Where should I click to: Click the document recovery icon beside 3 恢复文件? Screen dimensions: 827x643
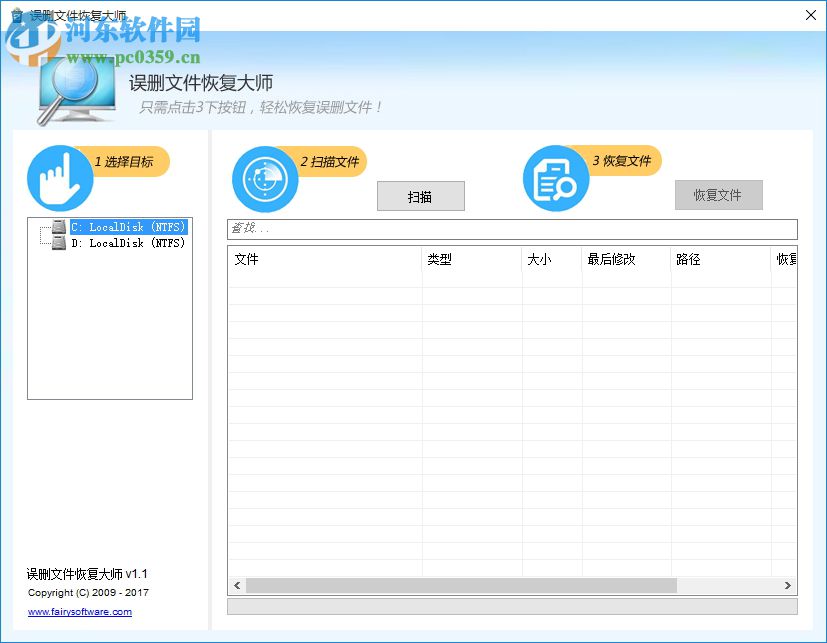click(555, 178)
